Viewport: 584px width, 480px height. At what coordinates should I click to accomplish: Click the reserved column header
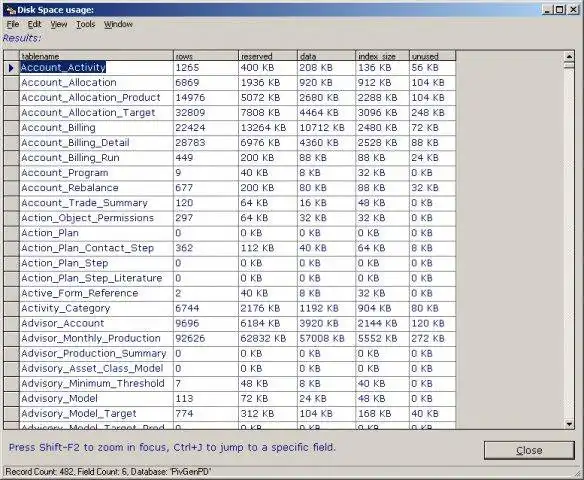pyautogui.click(x=268, y=56)
